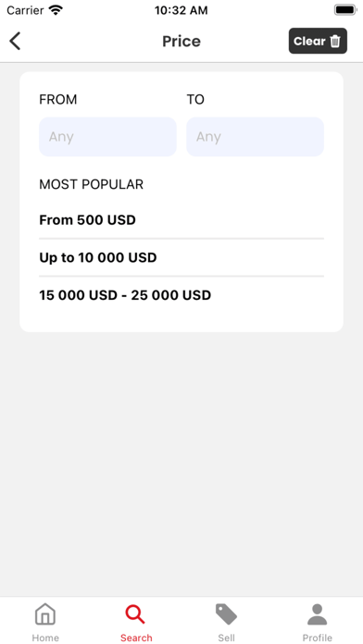
Task: Select the Search magnifier icon
Action: point(136,614)
